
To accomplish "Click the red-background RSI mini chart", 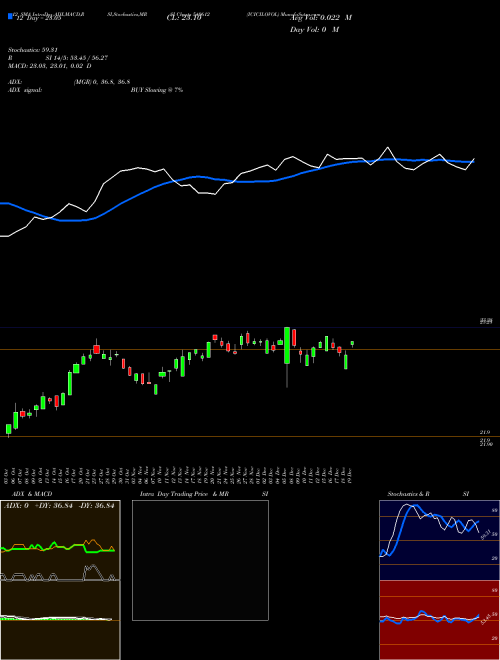I will tap(439, 620).
